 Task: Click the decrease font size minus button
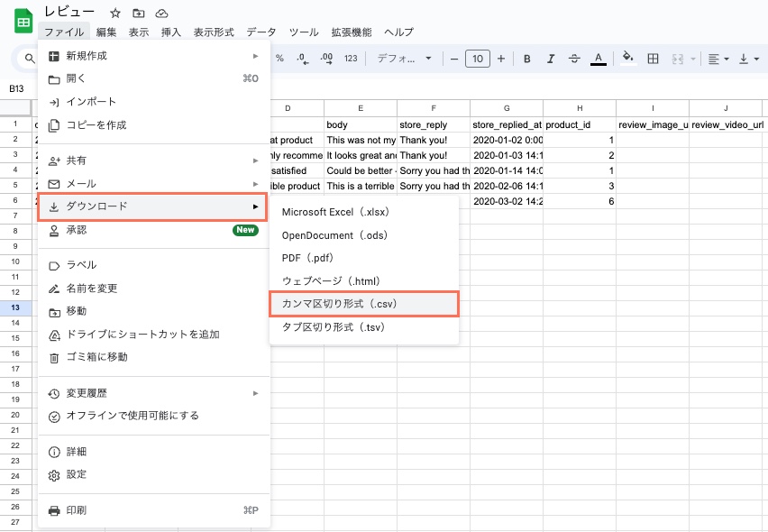[x=454, y=59]
